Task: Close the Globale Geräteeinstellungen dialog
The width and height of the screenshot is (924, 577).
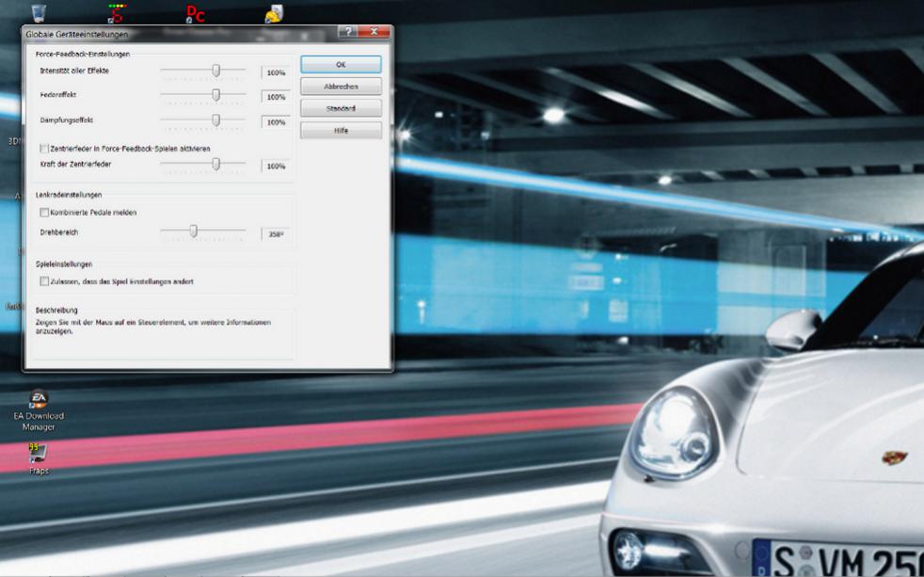Action: tap(374, 32)
